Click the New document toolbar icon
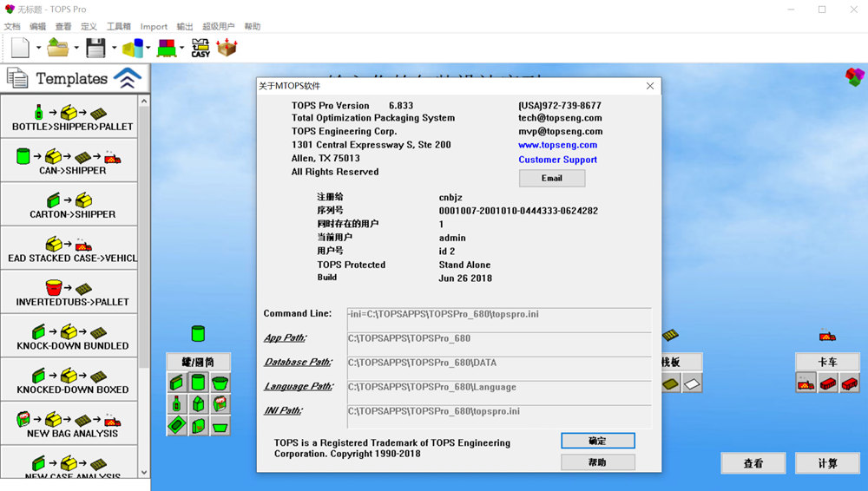This screenshot has height=491, width=868. click(x=20, y=48)
